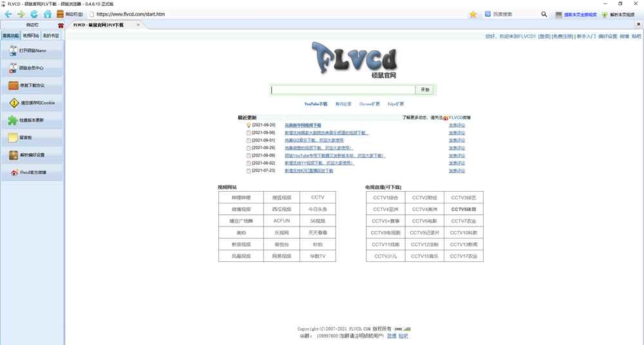Go forward with the green arrow

tap(21, 14)
